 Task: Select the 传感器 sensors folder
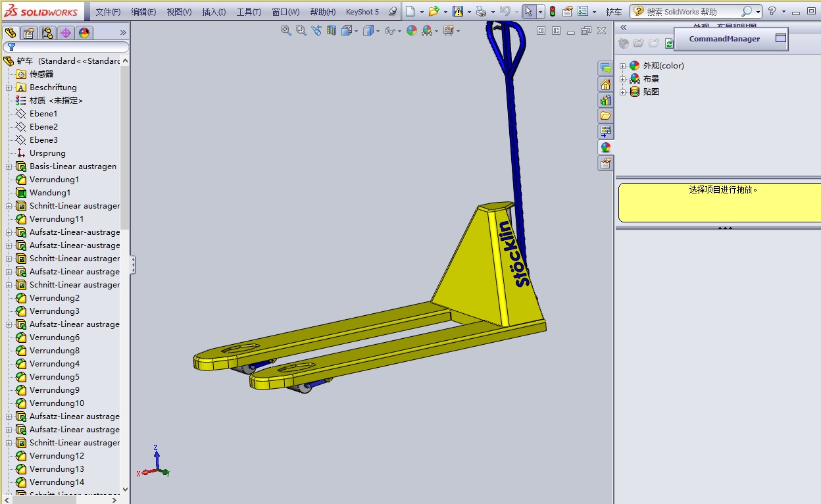pyautogui.click(x=41, y=74)
